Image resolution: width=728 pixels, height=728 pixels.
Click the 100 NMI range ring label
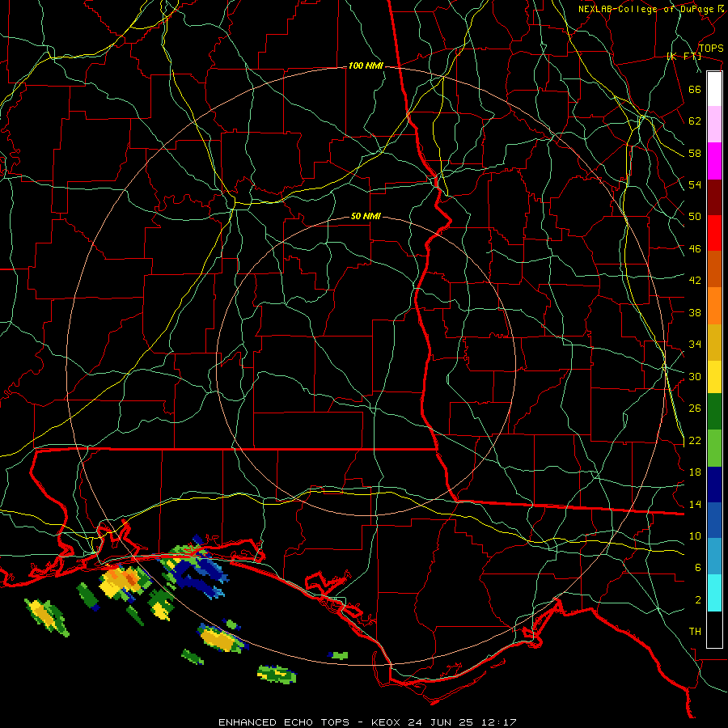click(366, 66)
